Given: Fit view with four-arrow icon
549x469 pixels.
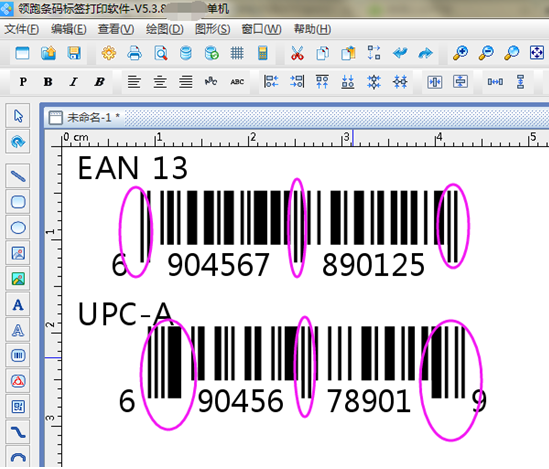Looking at the screenshot, I should [x=537, y=53].
